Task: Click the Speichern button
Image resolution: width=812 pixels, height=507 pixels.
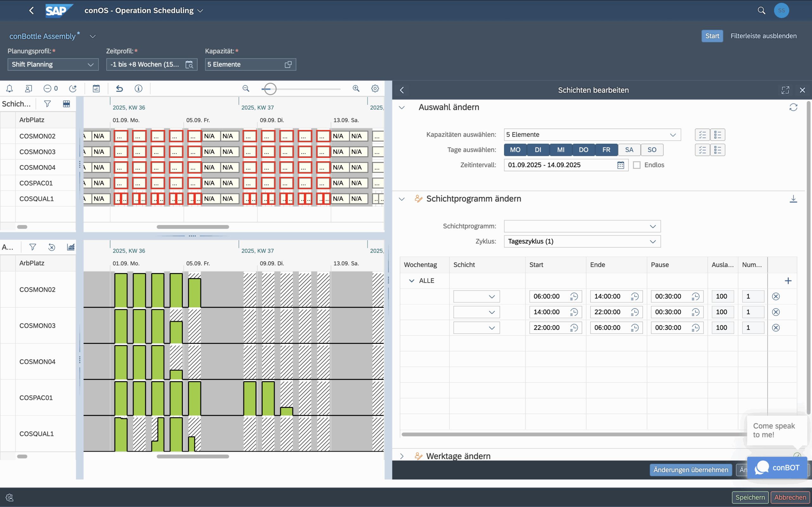Action: (x=750, y=497)
